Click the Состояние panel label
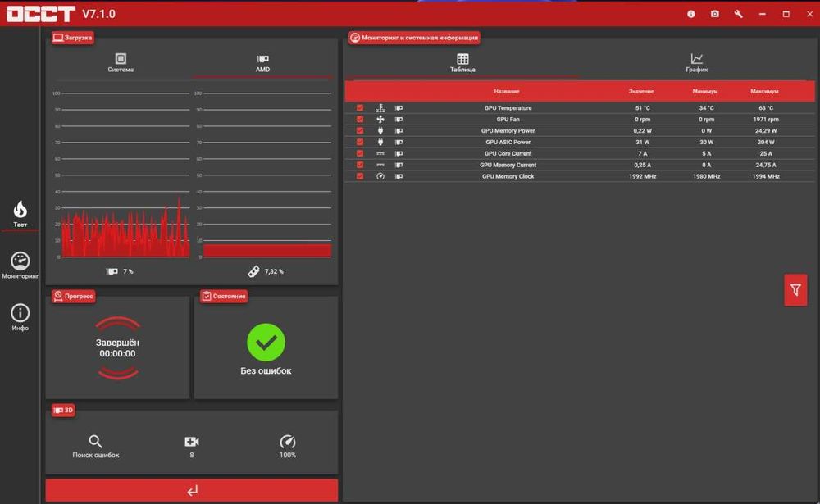 [x=224, y=296]
